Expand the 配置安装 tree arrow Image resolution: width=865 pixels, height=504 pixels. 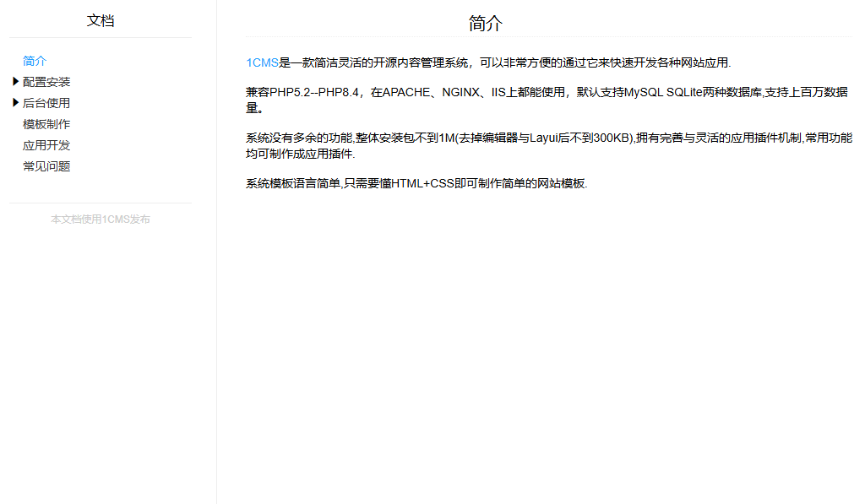coord(15,82)
